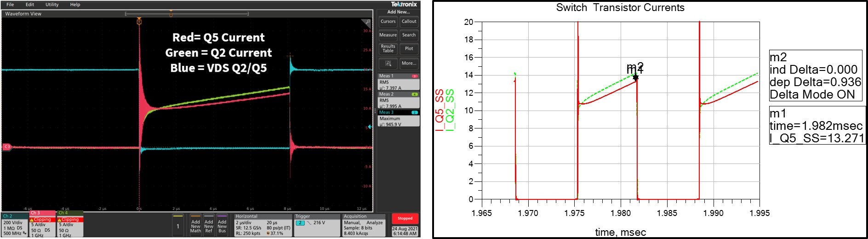Click the Red= Q5 Current annotation
Viewport: 868px width, 239px height.
pos(218,37)
